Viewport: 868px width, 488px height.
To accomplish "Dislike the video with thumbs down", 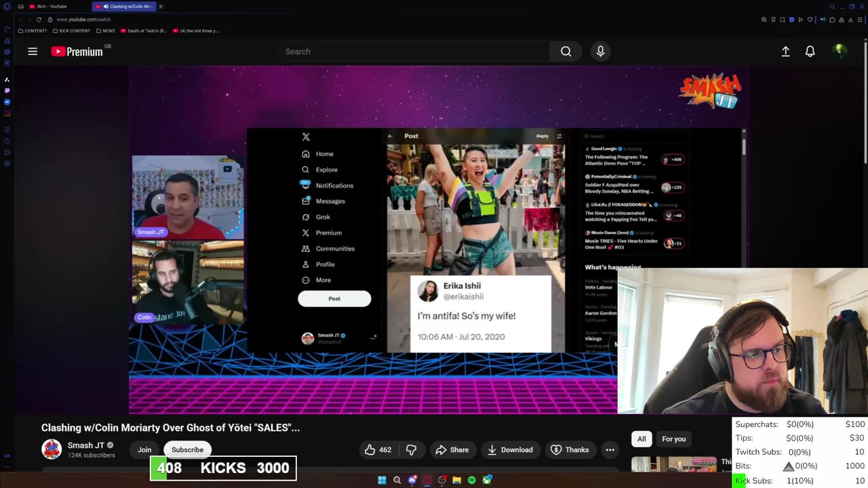I will point(411,450).
